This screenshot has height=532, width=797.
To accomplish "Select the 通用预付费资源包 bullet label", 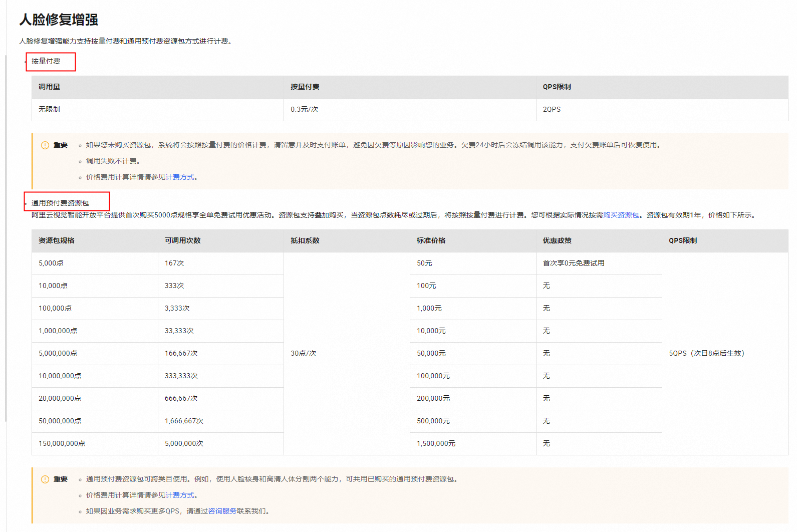I will click(60, 203).
